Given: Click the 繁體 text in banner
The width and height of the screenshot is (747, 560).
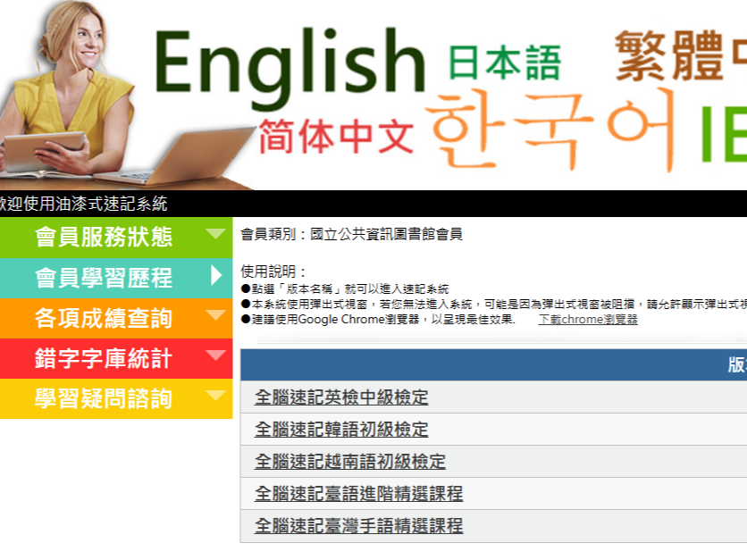Looking at the screenshot, I should pos(669,56).
